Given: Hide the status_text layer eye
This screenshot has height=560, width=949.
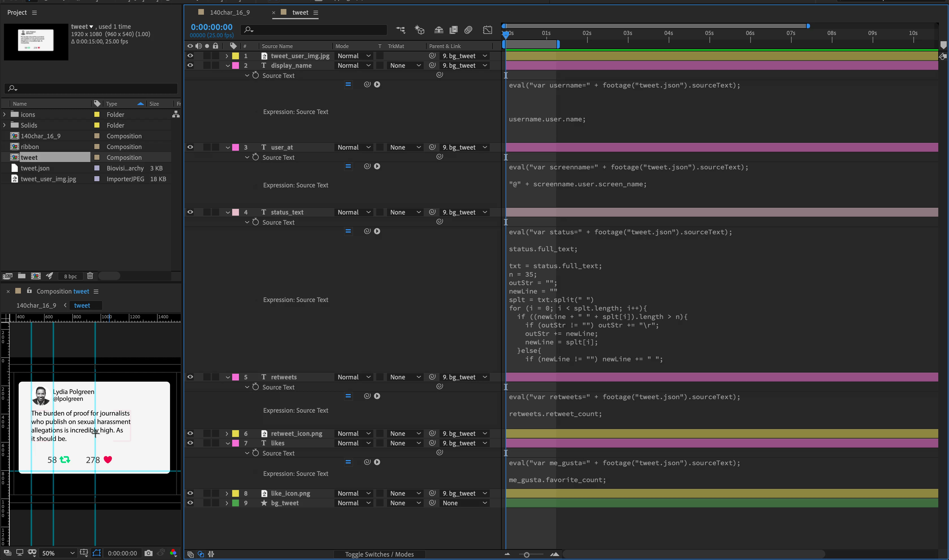Looking at the screenshot, I should tap(190, 212).
